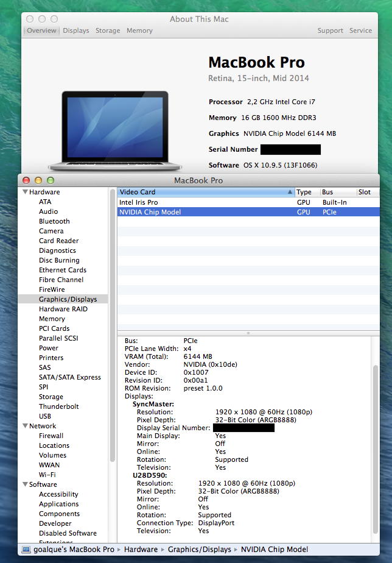Select Fibre Channel in the sidebar
392x563 pixels.
[x=61, y=280]
